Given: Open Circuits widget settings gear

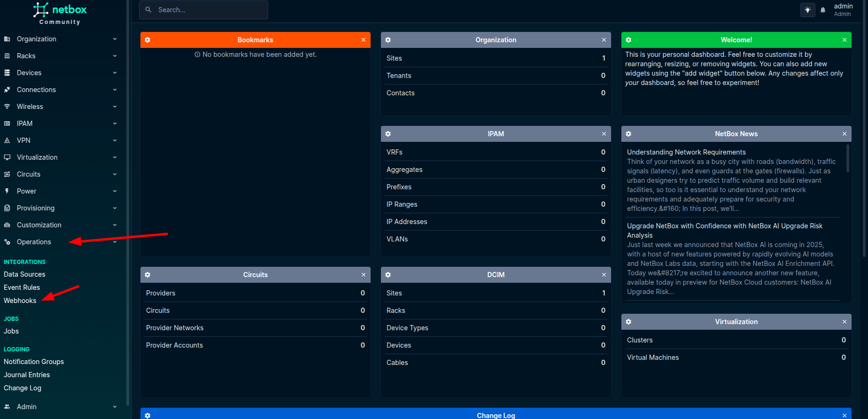Looking at the screenshot, I should coord(147,275).
